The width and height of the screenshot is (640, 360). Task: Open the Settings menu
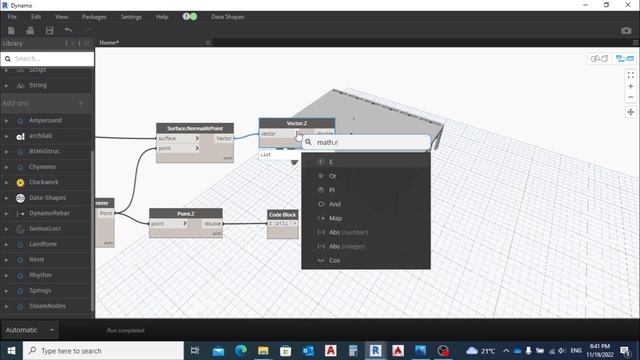point(131,17)
